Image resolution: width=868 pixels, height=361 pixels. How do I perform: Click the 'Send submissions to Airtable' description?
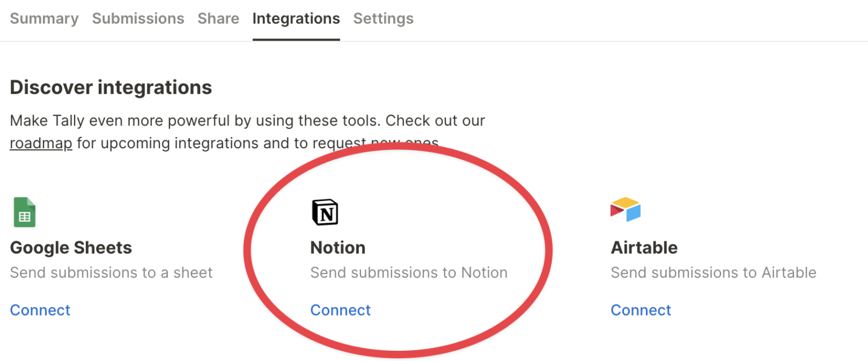point(713,273)
